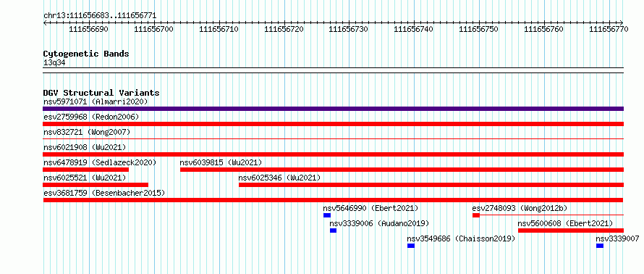Click ruler position 111656770
Image resolution: width=644 pixels, height=274 pixels.
609,29
